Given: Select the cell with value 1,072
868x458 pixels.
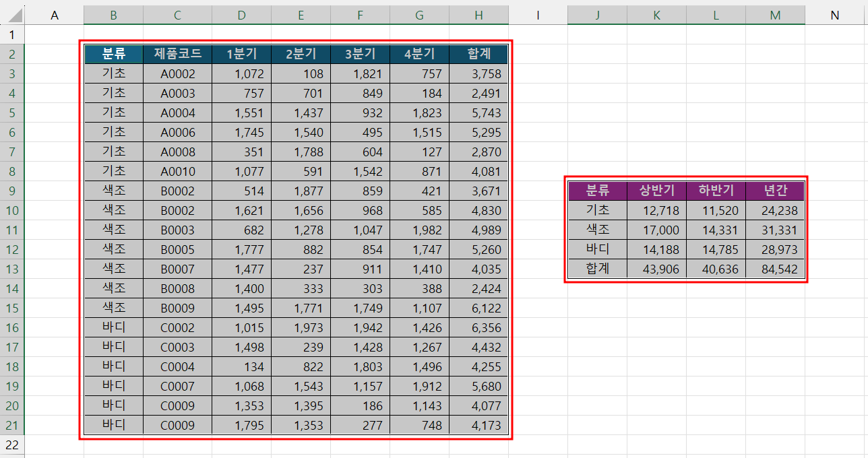Looking at the screenshot, I should coord(241,74).
